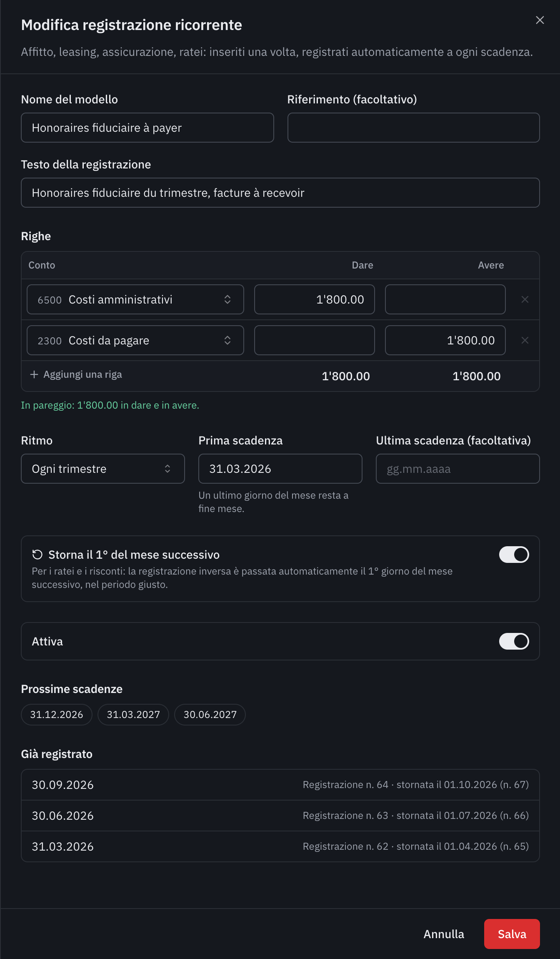The height and width of the screenshot is (959, 560).
Task: Click the Ultima scadenza date field
Action: (x=457, y=469)
